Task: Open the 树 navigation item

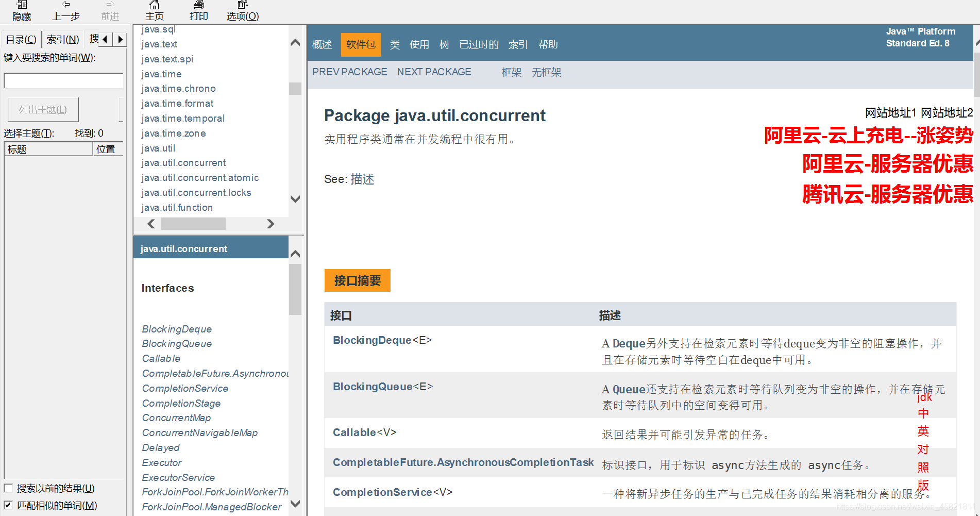Action: pyautogui.click(x=444, y=45)
